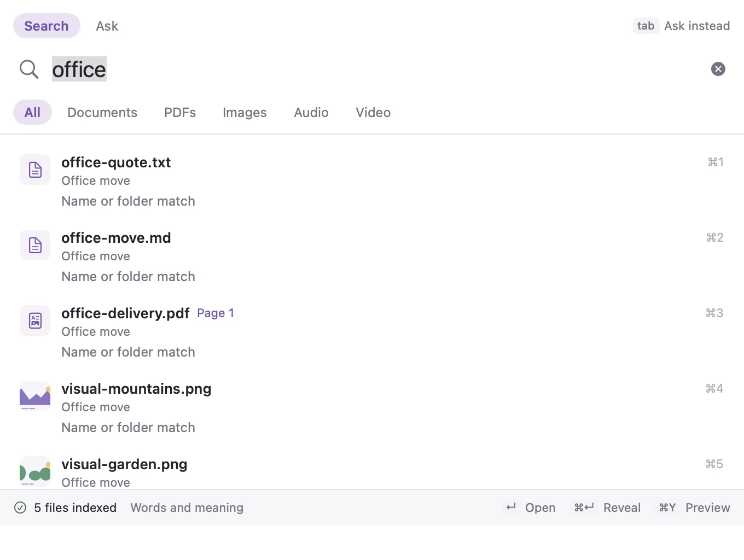Switch to Ask mode
744x560 pixels.
(x=107, y=26)
